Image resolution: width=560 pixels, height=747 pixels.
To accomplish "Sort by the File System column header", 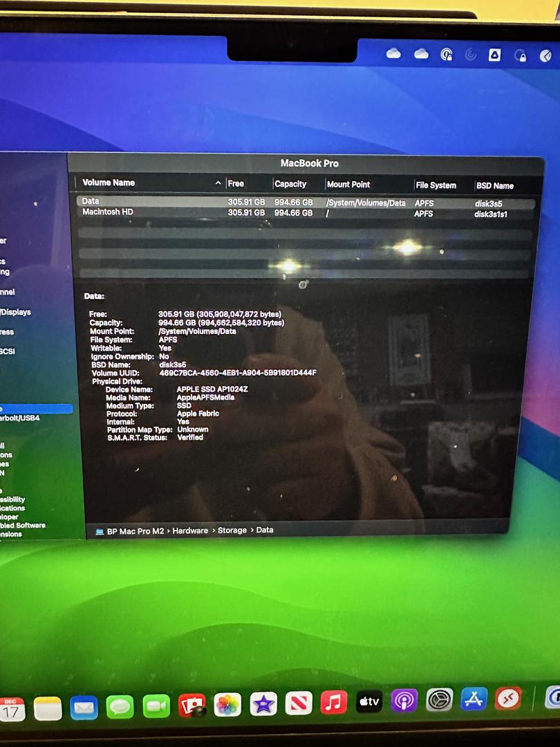I will click(436, 185).
